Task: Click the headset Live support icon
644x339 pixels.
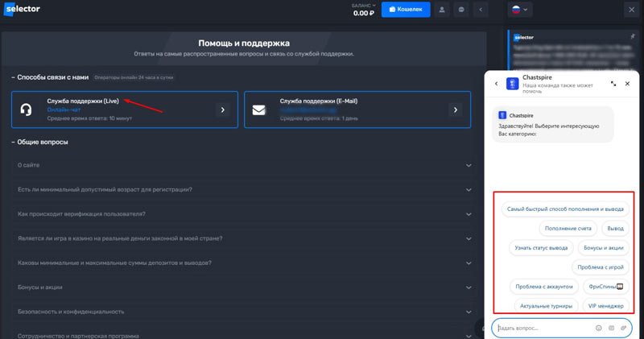Action: (27, 110)
